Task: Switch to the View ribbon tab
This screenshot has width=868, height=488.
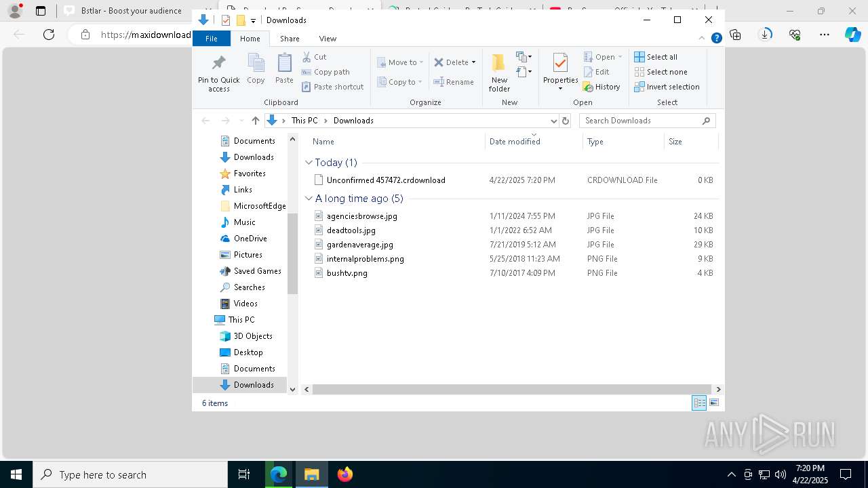Action: tap(328, 39)
